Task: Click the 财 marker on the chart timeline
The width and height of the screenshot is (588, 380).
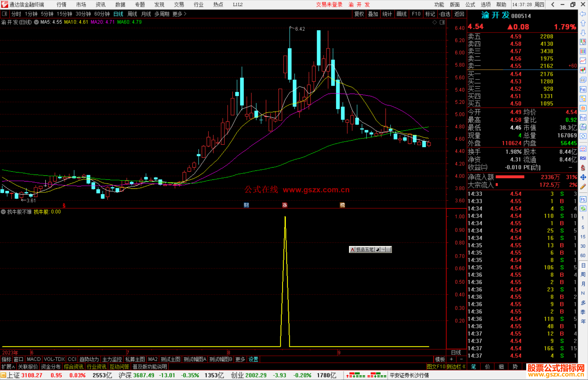Action: [246, 205]
